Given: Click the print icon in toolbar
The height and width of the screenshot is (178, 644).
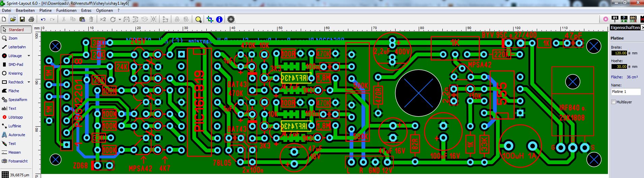Looking at the screenshot, I should 31,19.
